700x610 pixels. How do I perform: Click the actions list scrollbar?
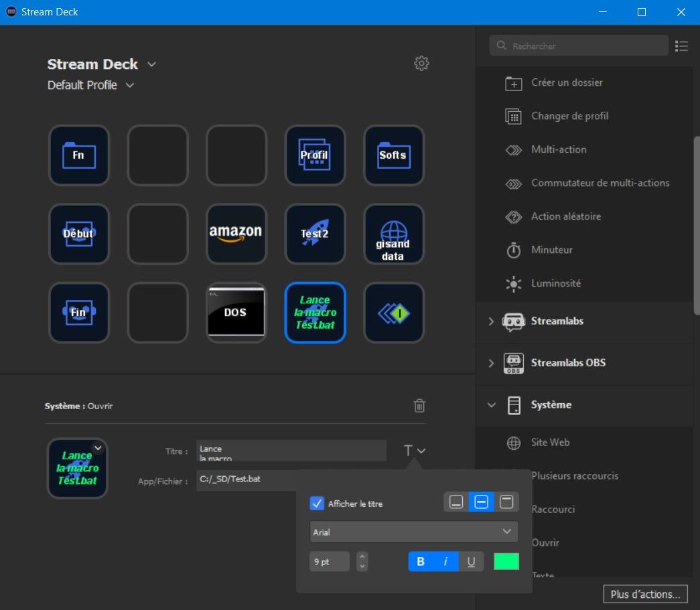697,226
